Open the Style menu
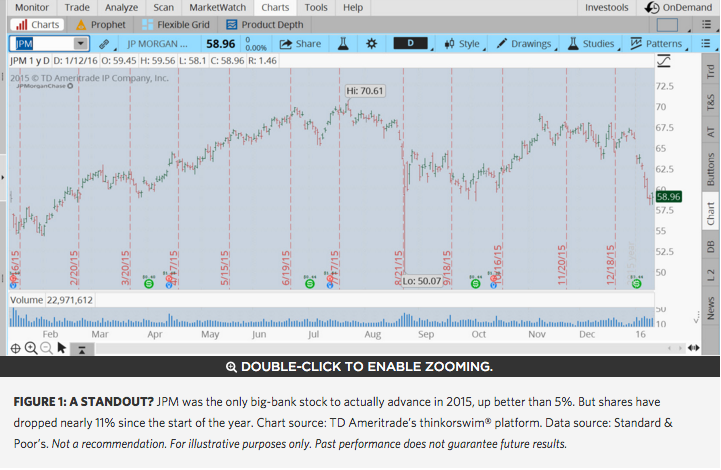The width and height of the screenshot is (721, 470). (x=462, y=44)
